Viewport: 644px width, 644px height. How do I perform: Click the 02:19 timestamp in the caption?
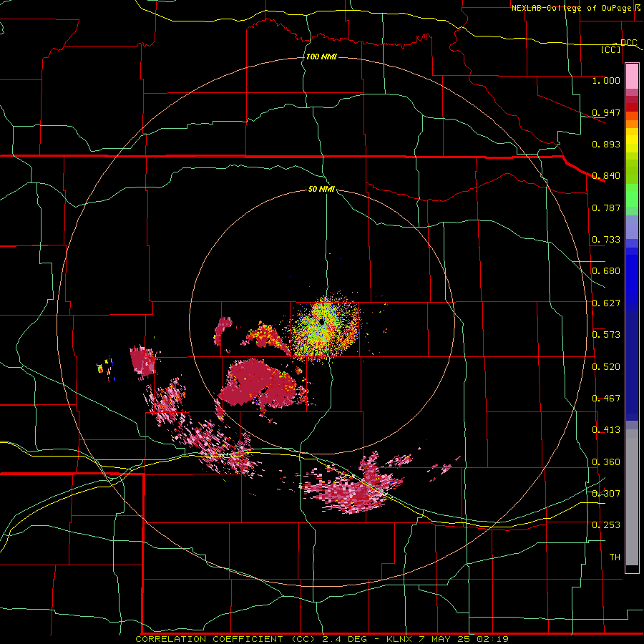[x=492, y=639]
